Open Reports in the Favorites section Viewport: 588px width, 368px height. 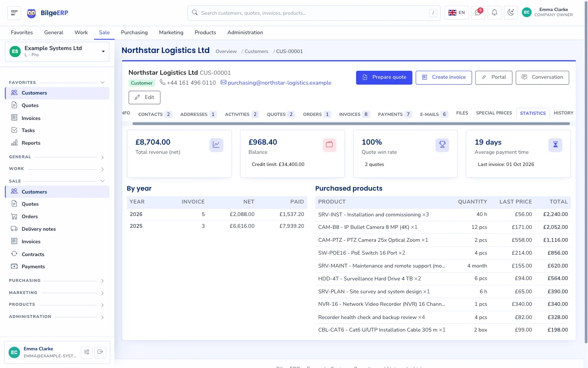pyautogui.click(x=57, y=143)
